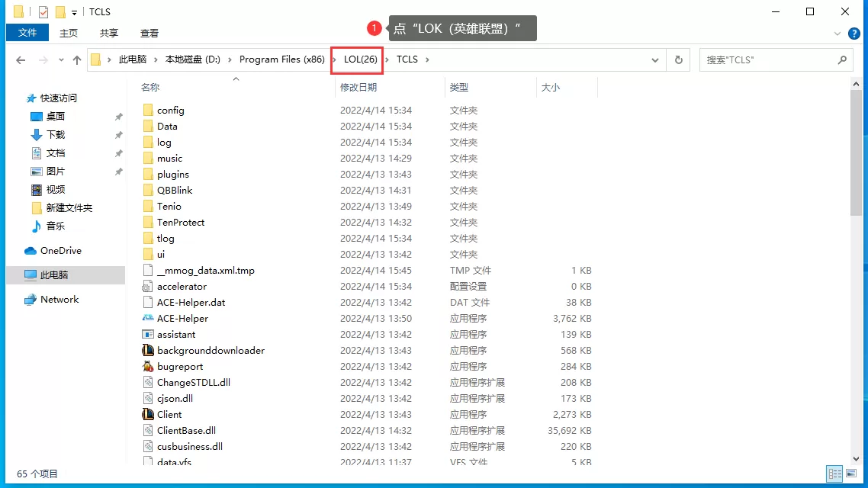The width and height of the screenshot is (868, 488).
Task: Toggle details view in status bar
Action: pyautogui.click(x=834, y=474)
